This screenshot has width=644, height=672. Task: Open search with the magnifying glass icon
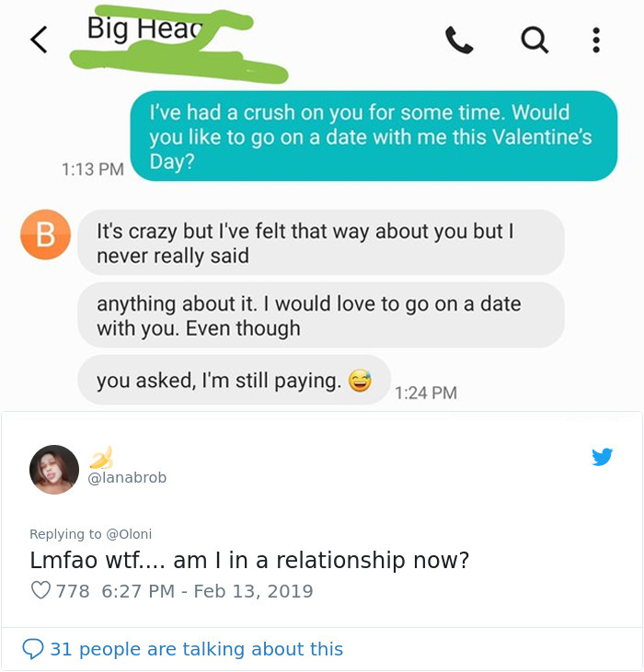point(534,39)
